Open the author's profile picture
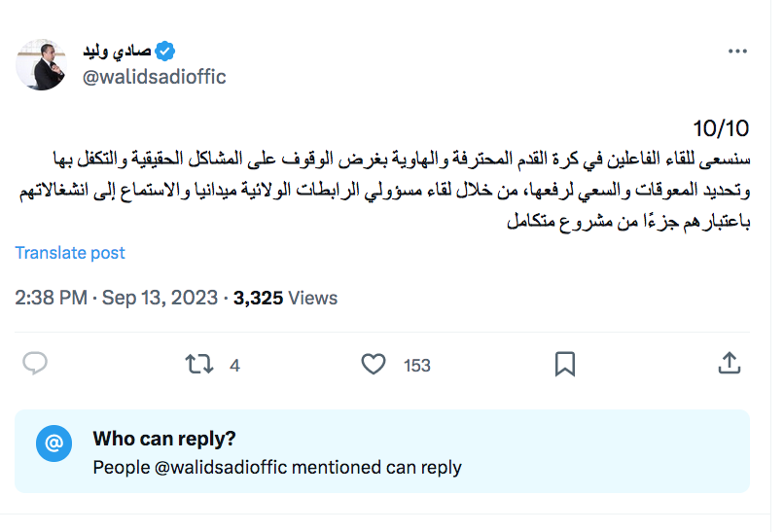 point(41,64)
